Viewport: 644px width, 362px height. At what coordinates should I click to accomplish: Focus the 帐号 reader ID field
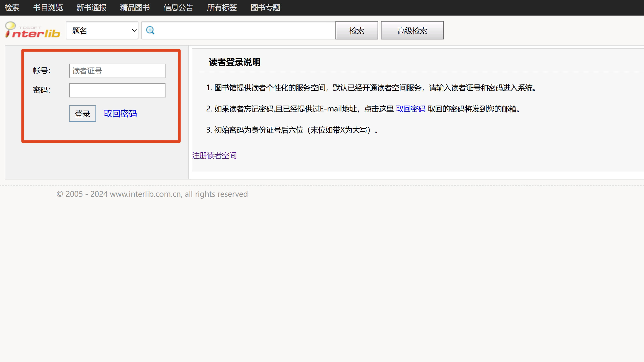pyautogui.click(x=117, y=71)
